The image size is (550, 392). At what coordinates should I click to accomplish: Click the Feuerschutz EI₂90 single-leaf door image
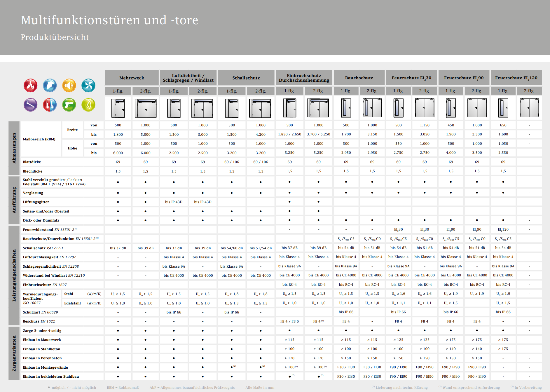pyautogui.click(x=451, y=108)
